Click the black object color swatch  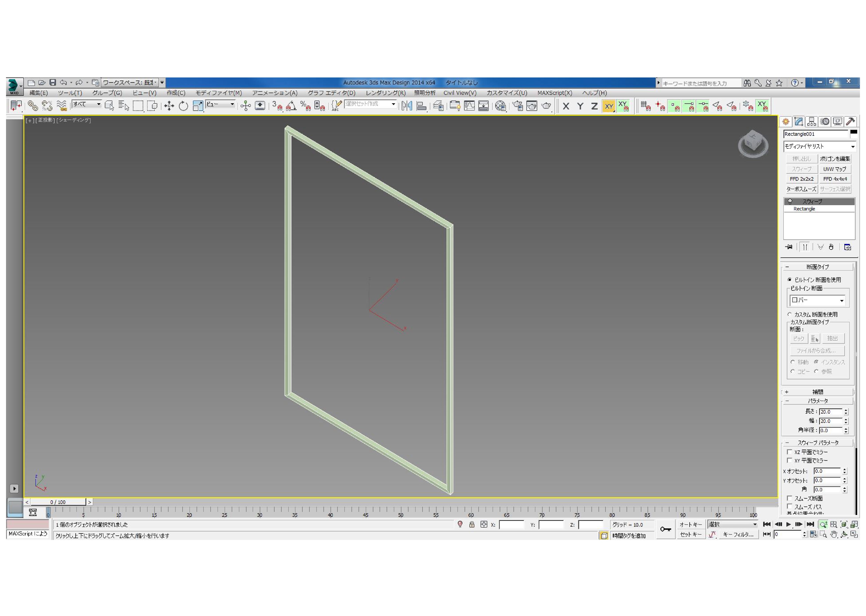(853, 132)
